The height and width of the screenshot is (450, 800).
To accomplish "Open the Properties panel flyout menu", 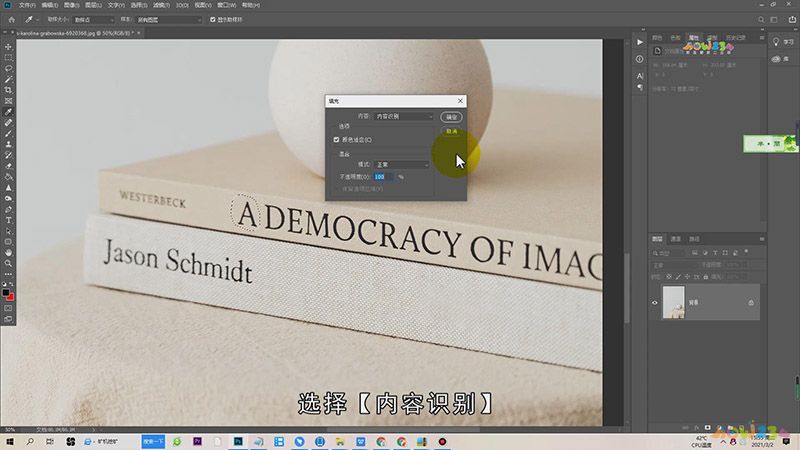I will [x=762, y=38].
